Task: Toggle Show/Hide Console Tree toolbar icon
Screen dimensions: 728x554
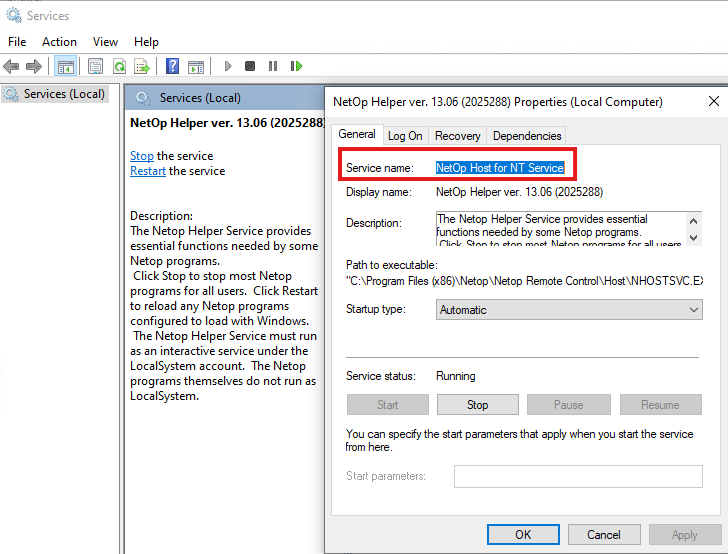Action: (x=65, y=66)
